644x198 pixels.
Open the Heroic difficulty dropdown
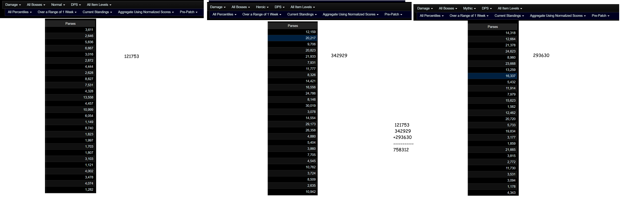pos(262,7)
